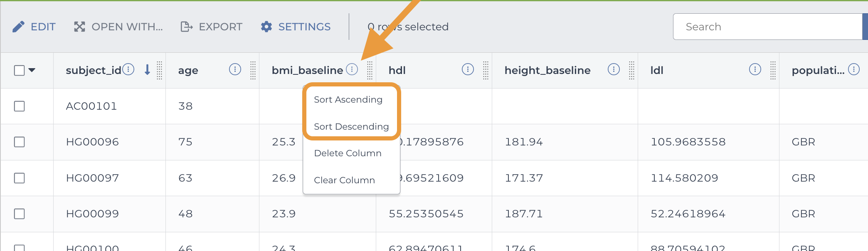The width and height of the screenshot is (868, 251).
Task: Click age value 48
Action: pyautogui.click(x=185, y=214)
